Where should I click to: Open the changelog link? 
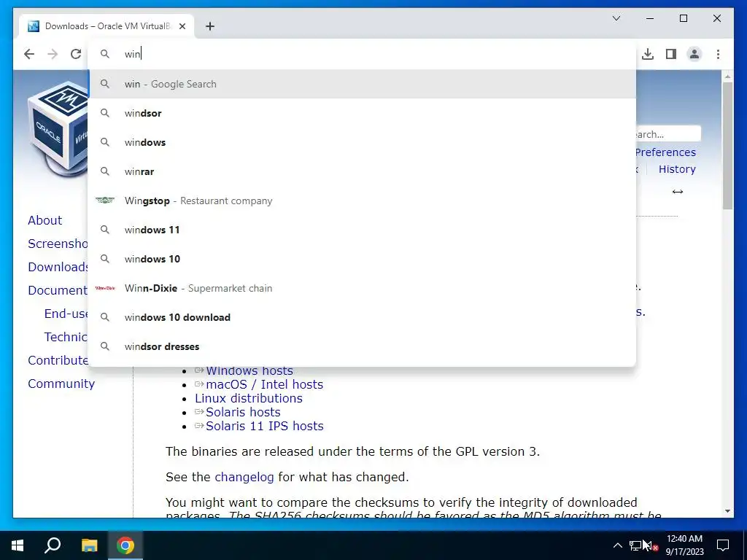(x=244, y=477)
